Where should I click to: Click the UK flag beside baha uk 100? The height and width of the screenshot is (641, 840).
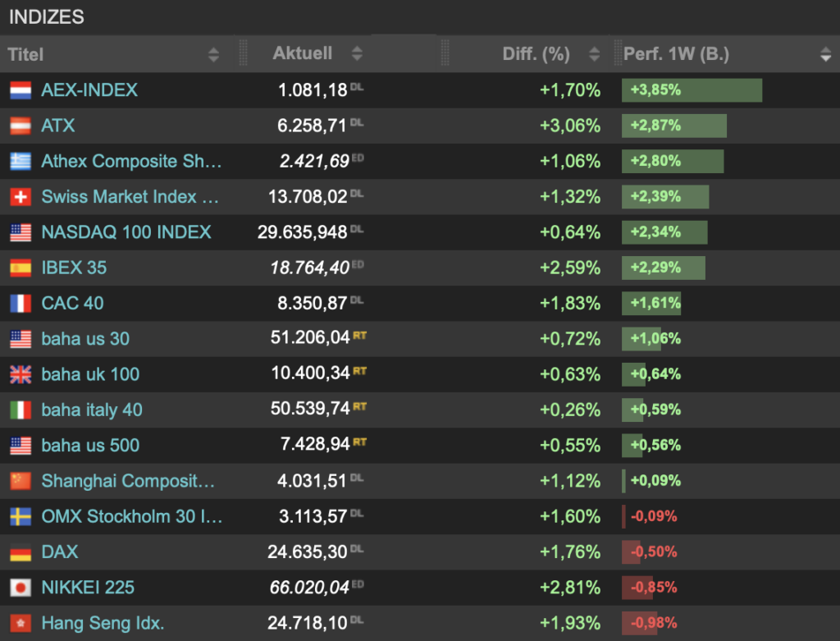point(21,374)
